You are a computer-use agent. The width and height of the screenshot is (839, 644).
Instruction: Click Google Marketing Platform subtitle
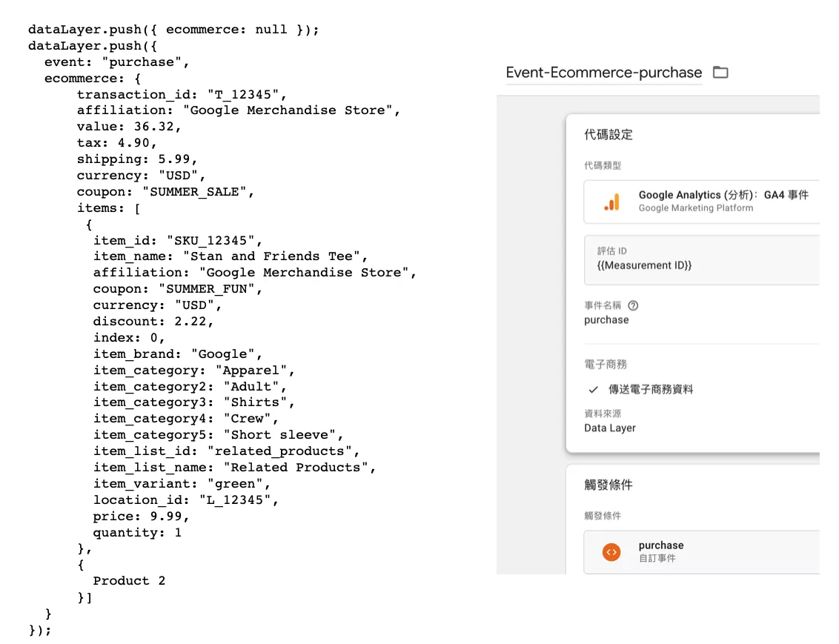pos(696,208)
